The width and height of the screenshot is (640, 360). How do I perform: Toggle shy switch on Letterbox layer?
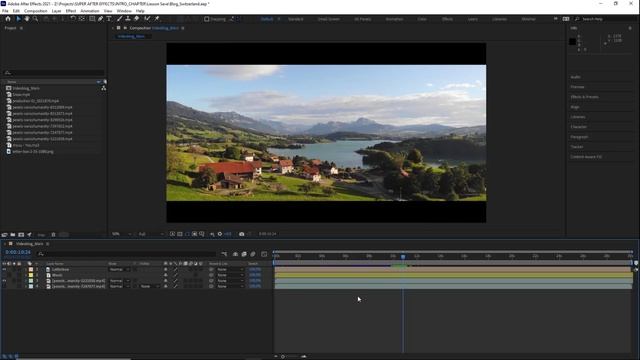click(166, 269)
